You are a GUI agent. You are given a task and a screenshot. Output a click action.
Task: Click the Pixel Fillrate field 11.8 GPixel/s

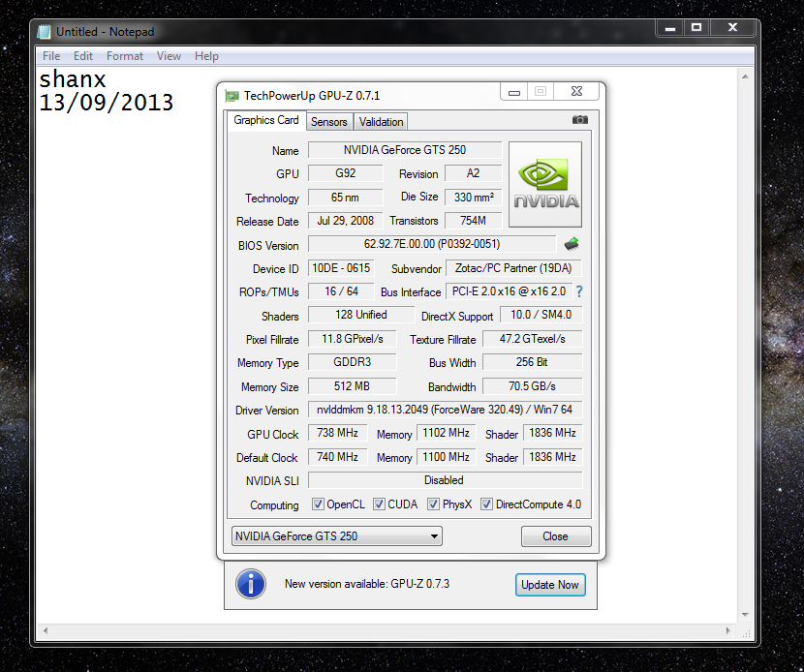pos(353,339)
